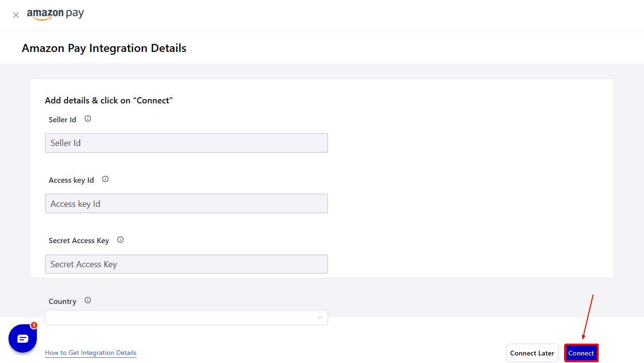
Task: Show info tooltip for Seller Id
Action: point(88,119)
